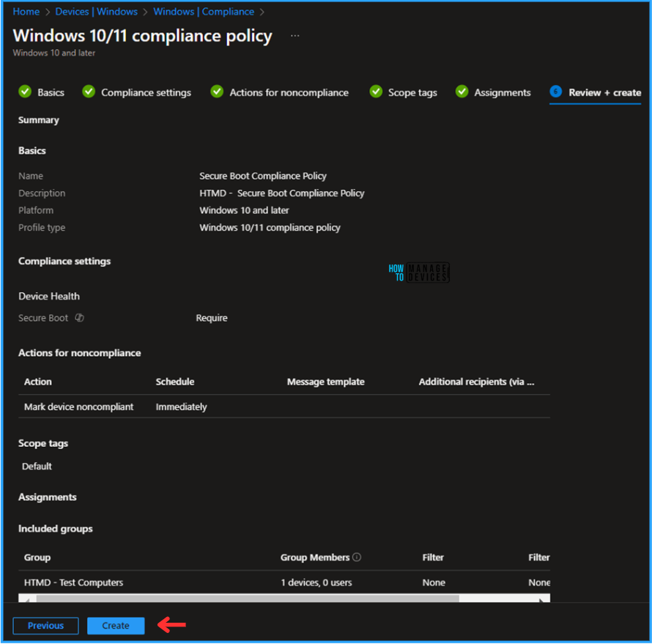Click the Group column header

pyautogui.click(x=37, y=557)
